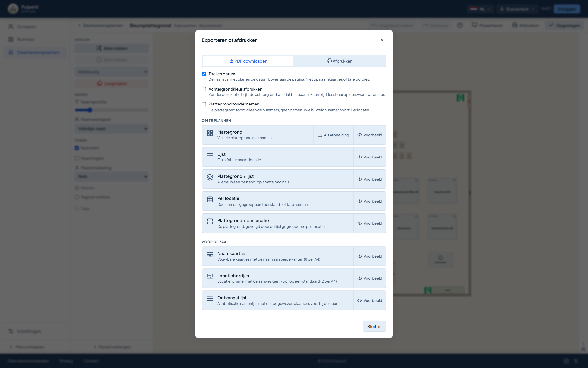Click the Plattegrond + per locatie icon

210,222
